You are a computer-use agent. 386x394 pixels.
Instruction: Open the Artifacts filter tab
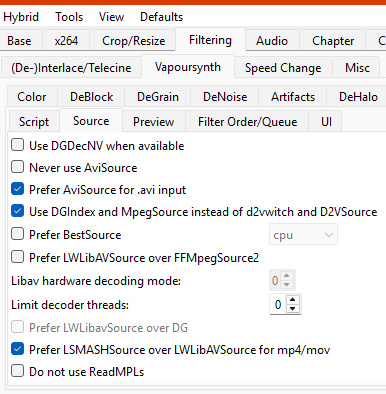coord(293,97)
